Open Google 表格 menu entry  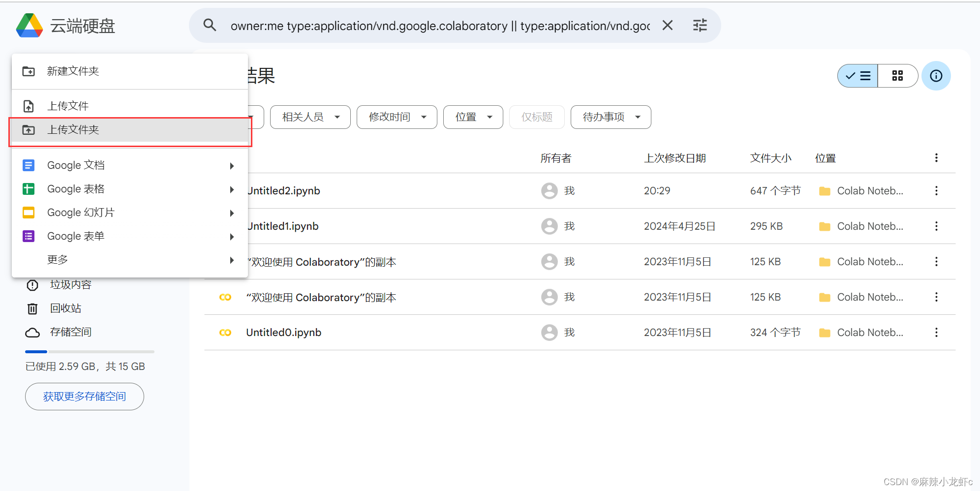click(x=130, y=189)
